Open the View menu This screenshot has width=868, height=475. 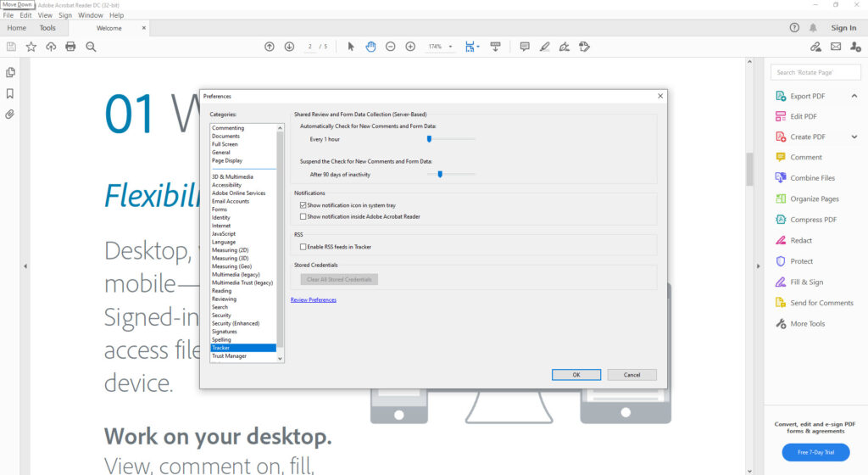[x=45, y=15]
